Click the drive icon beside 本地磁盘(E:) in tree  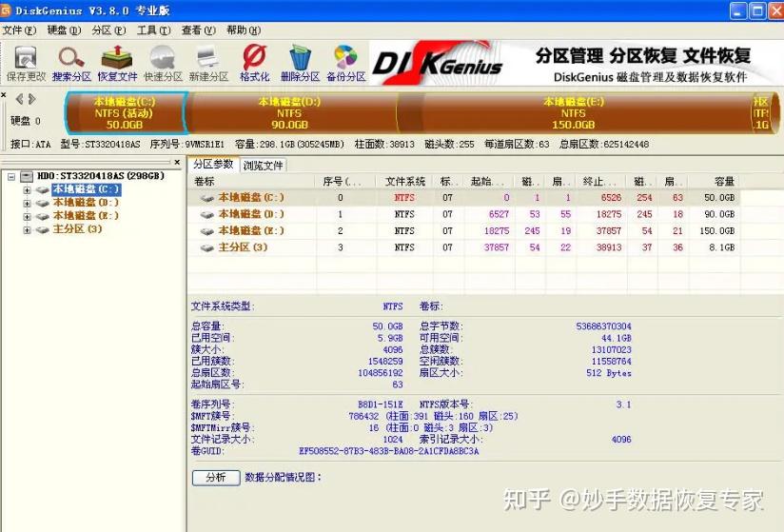pyautogui.click(x=43, y=216)
